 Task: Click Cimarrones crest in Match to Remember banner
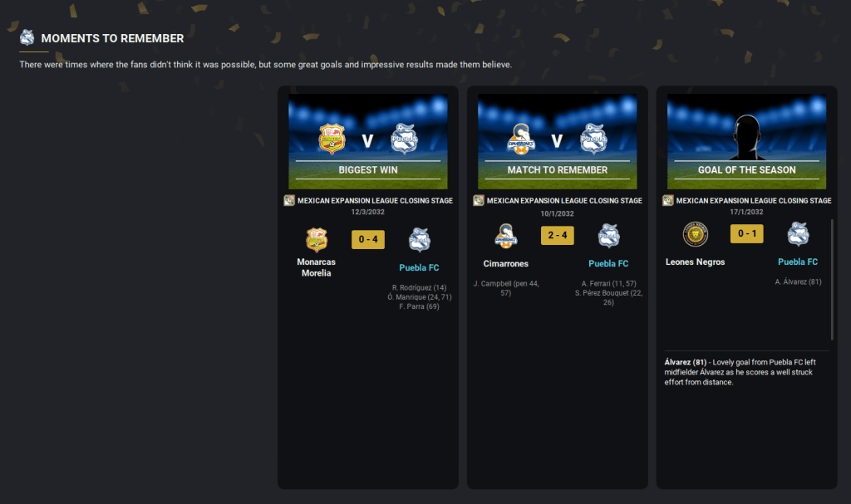[521, 139]
